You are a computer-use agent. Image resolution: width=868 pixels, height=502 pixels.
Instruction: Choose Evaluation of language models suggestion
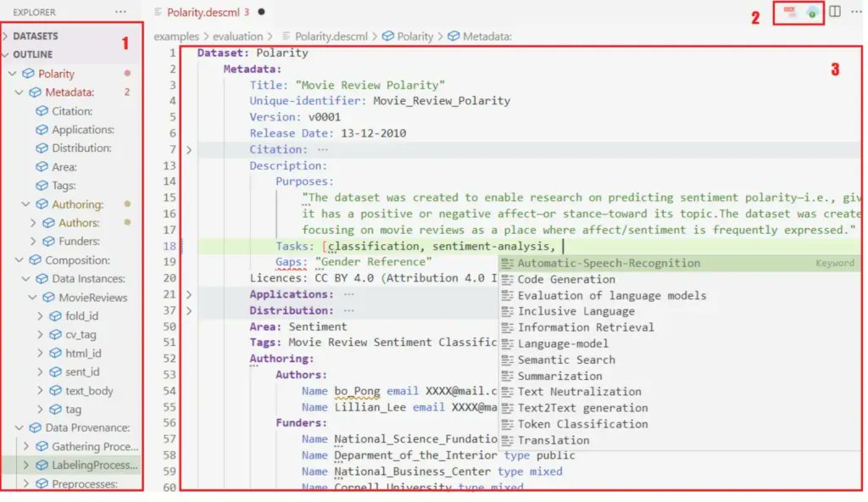679,295
